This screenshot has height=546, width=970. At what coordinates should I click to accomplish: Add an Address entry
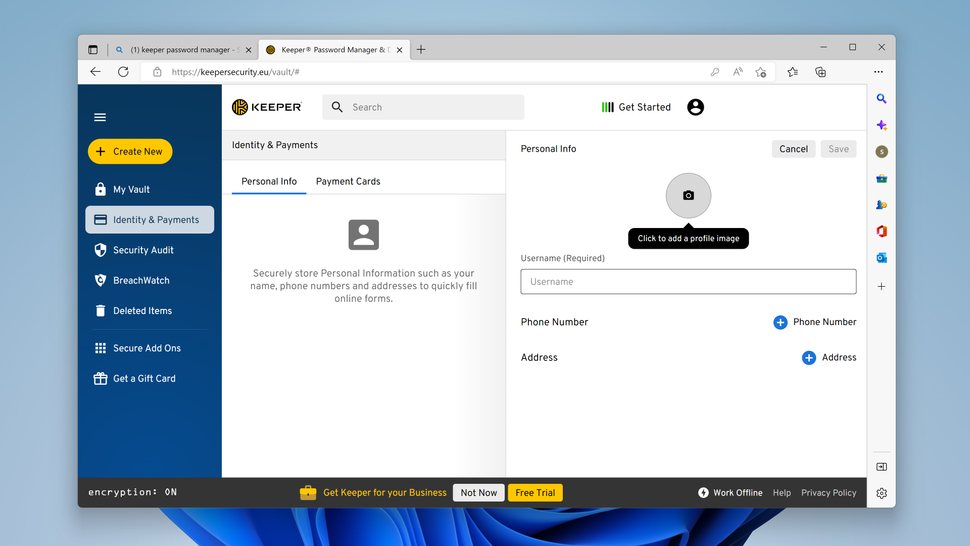click(829, 357)
